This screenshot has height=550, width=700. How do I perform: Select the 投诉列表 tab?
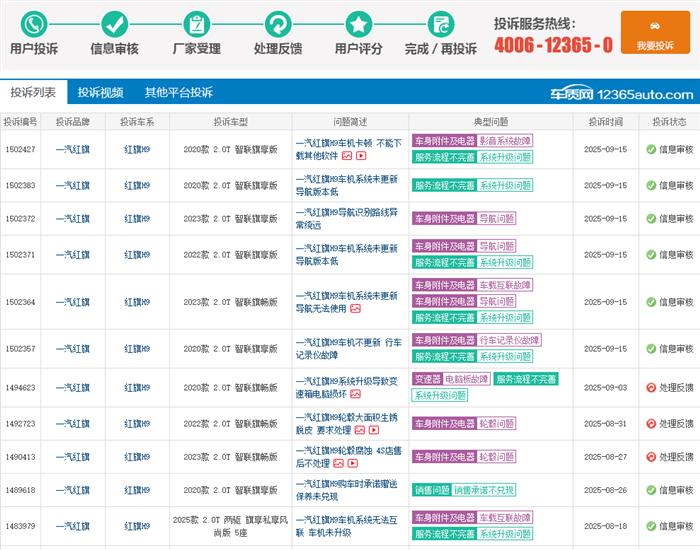33,92
